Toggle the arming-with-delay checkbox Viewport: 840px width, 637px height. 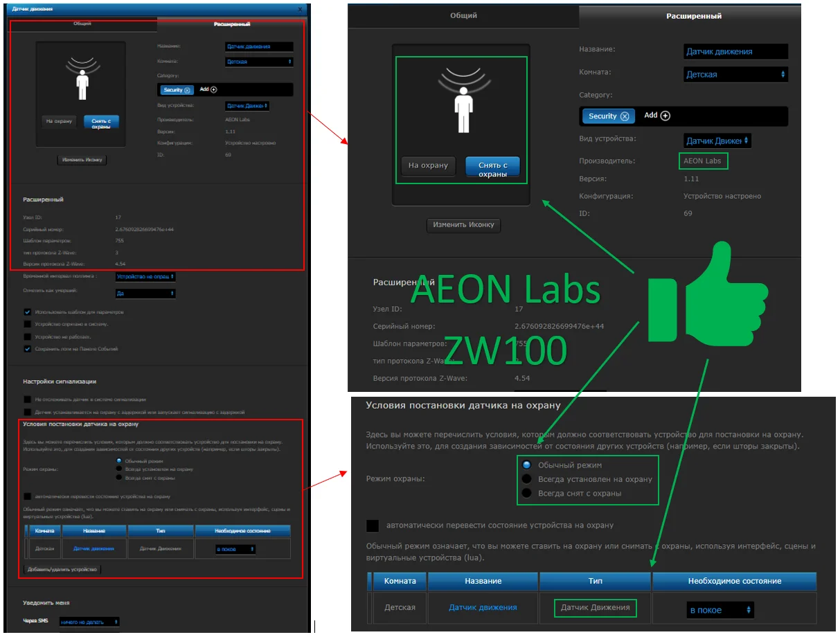coord(27,411)
